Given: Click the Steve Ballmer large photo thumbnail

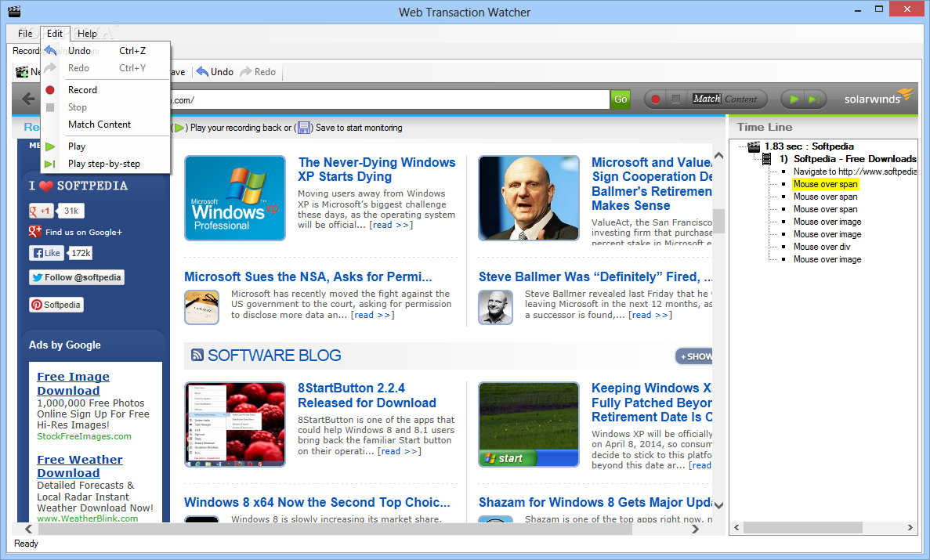Looking at the screenshot, I should tap(529, 198).
